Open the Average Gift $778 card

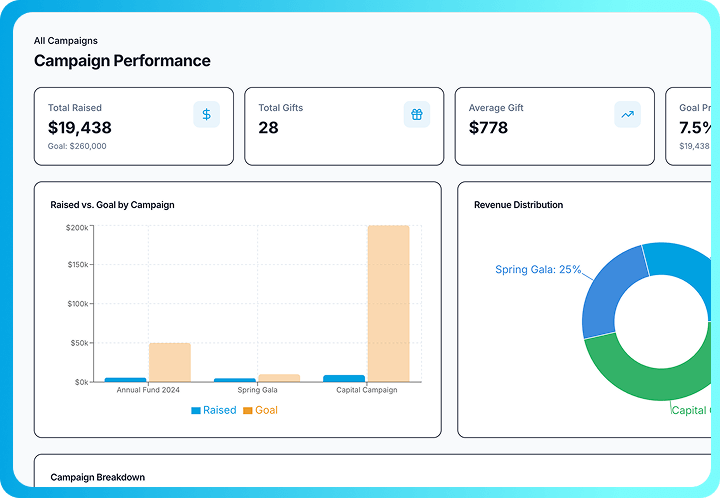(x=554, y=126)
